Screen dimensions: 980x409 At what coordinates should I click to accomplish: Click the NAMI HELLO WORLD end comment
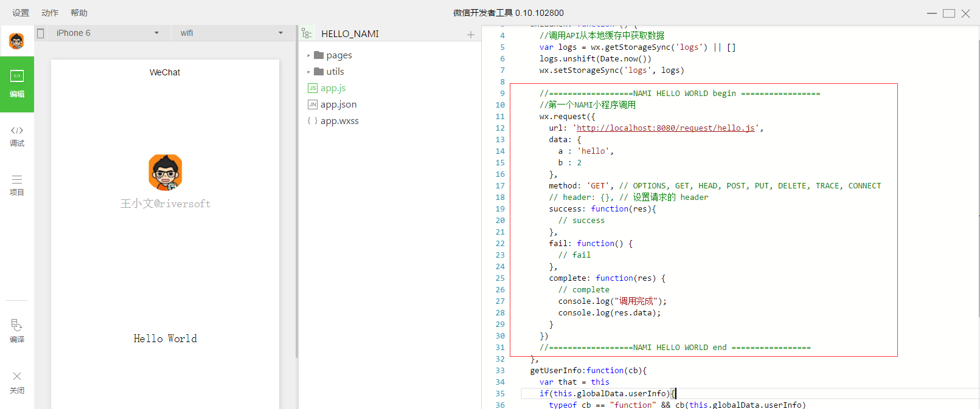(x=675, y=348)
